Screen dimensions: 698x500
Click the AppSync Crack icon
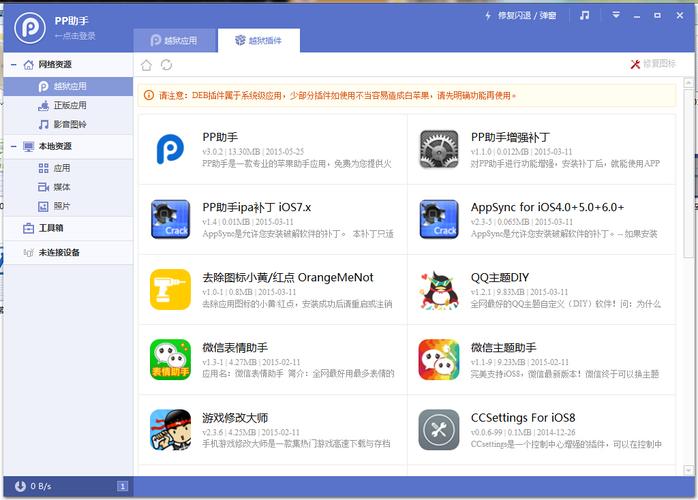[439, 219]
